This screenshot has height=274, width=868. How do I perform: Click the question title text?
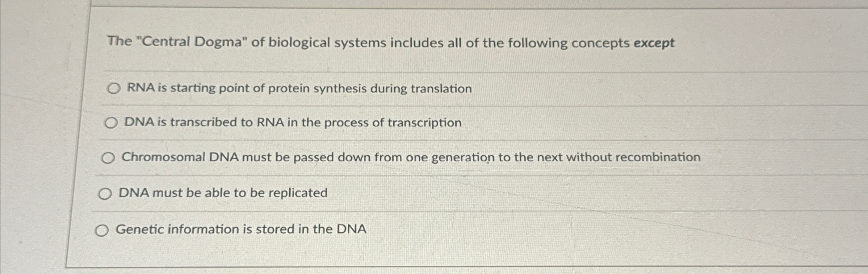click(x=391, y=43)
